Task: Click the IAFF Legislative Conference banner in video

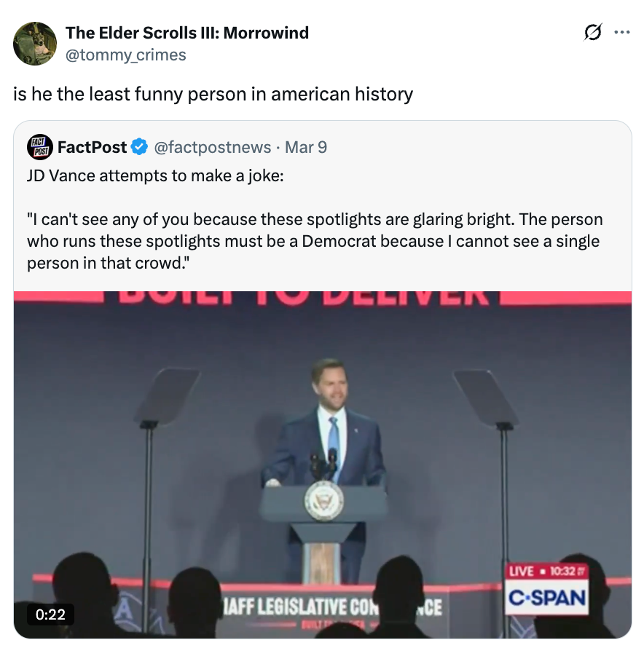Action: [x=331, y=606]
